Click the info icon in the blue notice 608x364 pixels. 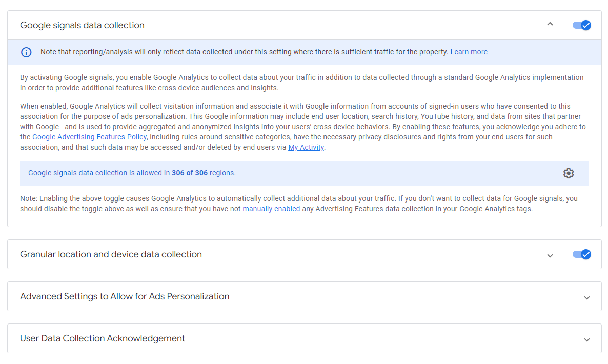pos(26,52)
